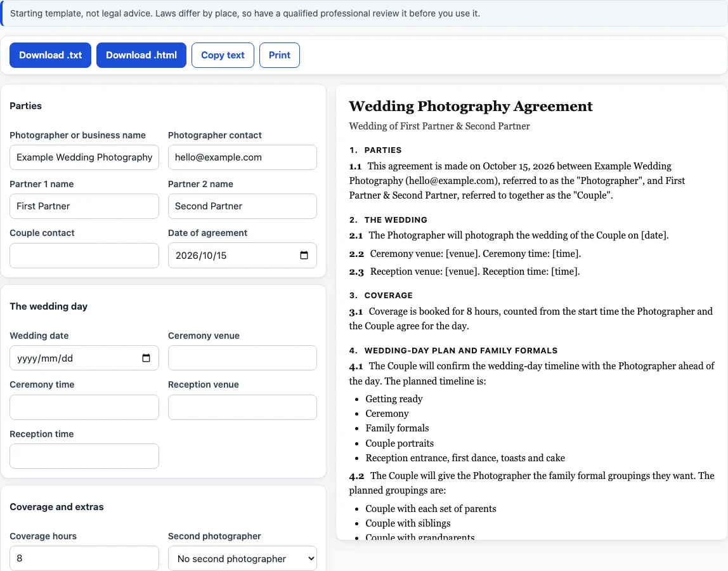The image size is (728, 571).
Task: Click the Reception time input
Action: (x=84, y=456)
